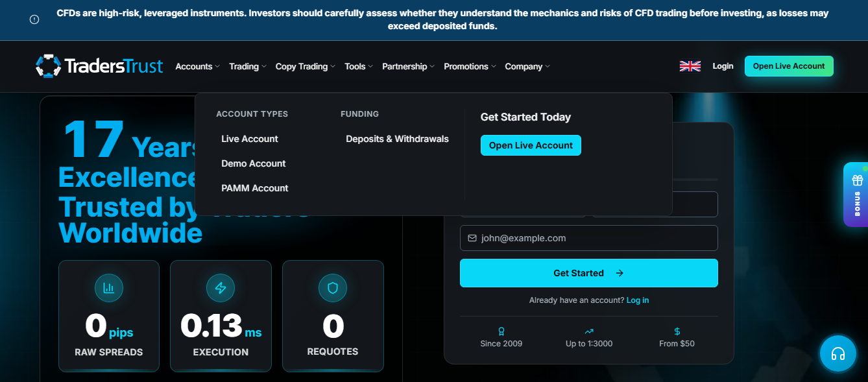Click the Get Started Today heading
Viewport: 868px width, 382px height.
(525, 117)
